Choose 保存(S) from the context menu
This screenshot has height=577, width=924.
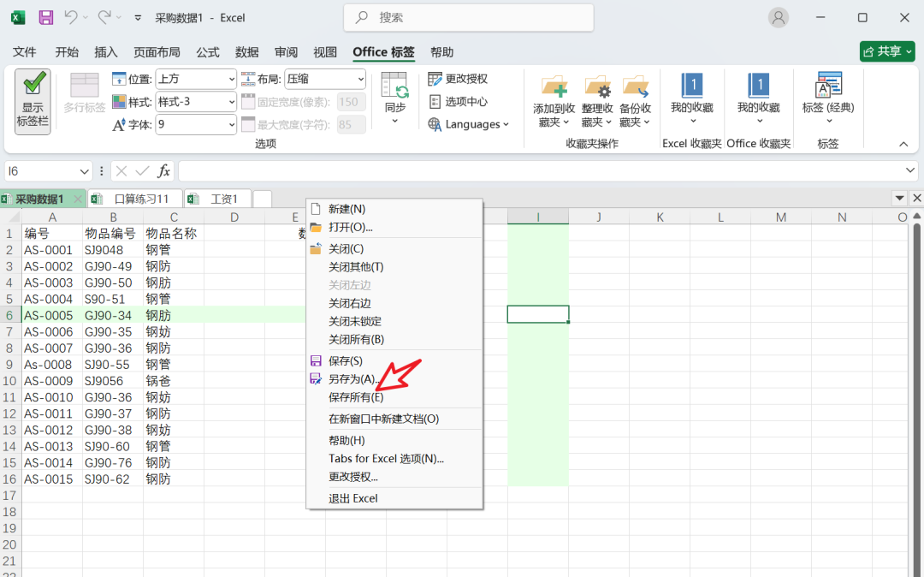[394, 361]
